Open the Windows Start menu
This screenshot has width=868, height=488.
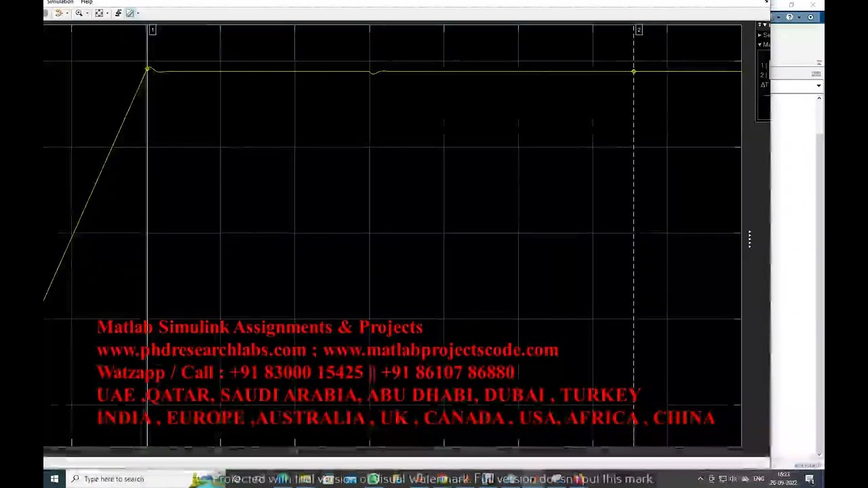coord(54,479)
